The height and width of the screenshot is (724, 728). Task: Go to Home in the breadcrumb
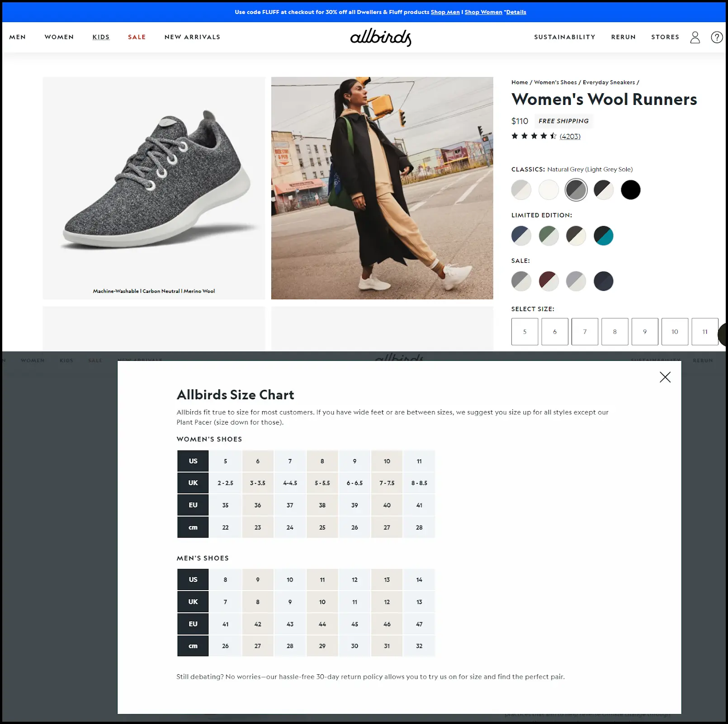click(520, 82)
